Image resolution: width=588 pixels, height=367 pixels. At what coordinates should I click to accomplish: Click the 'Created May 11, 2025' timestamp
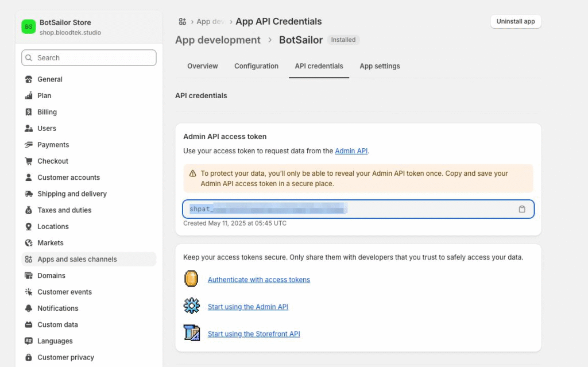point(235,223)
